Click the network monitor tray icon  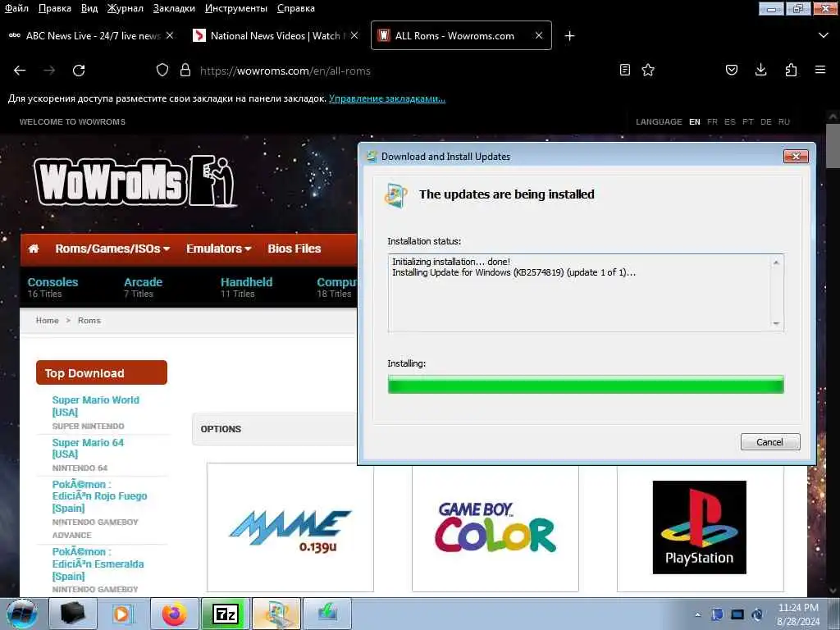(737, 614)
